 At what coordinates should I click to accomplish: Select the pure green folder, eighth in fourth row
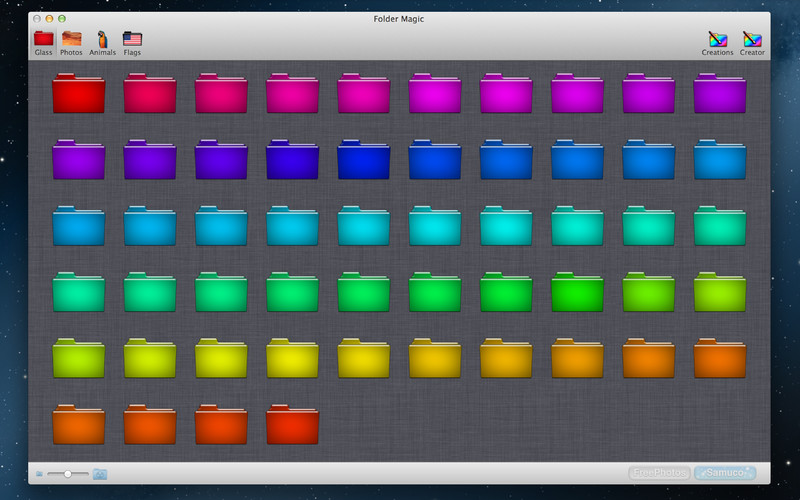(x=577, y=292)
